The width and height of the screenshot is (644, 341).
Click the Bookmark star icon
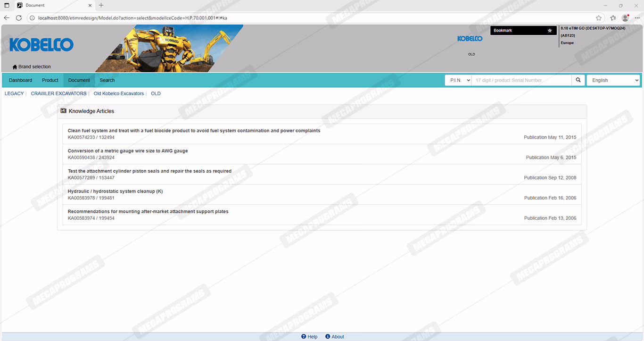pos(549,31)
